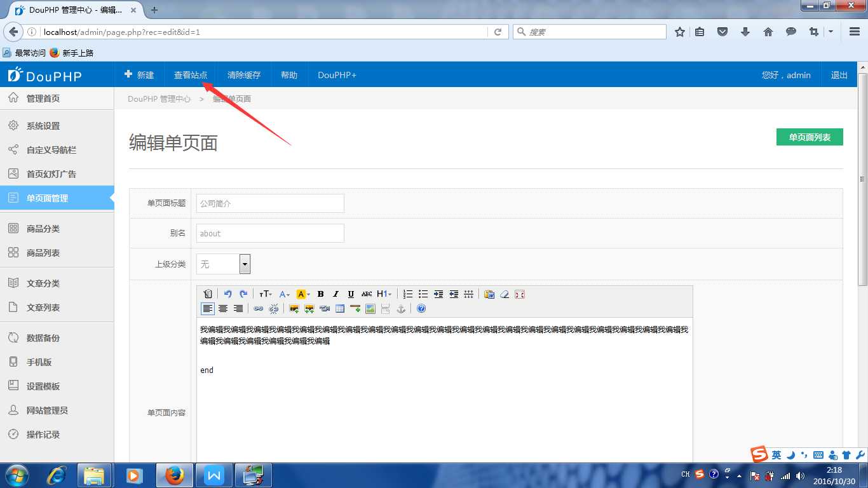Open DouPHP+ in top bar
Viewport: 868px width, 488px height.
tap(337, 75)
